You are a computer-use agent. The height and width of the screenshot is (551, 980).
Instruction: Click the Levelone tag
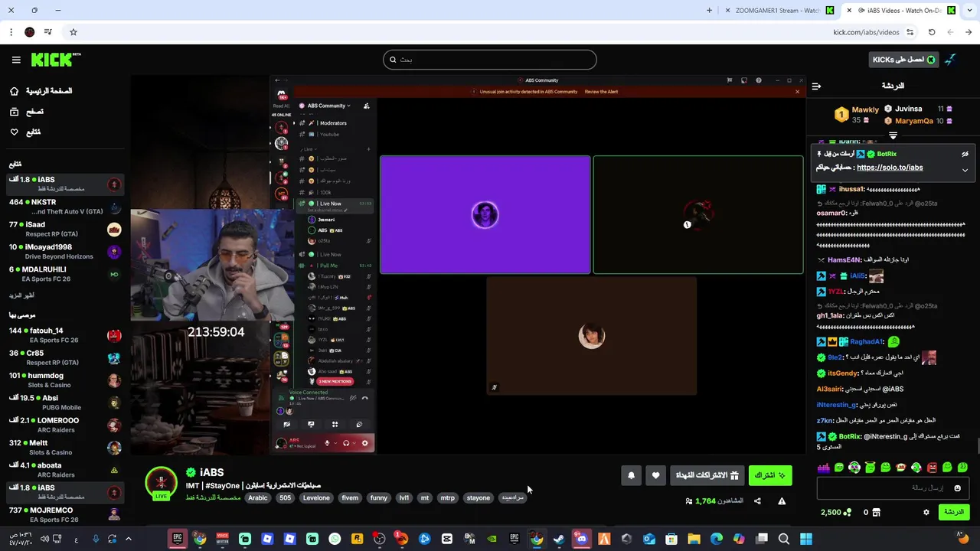[x=316, y=498]
